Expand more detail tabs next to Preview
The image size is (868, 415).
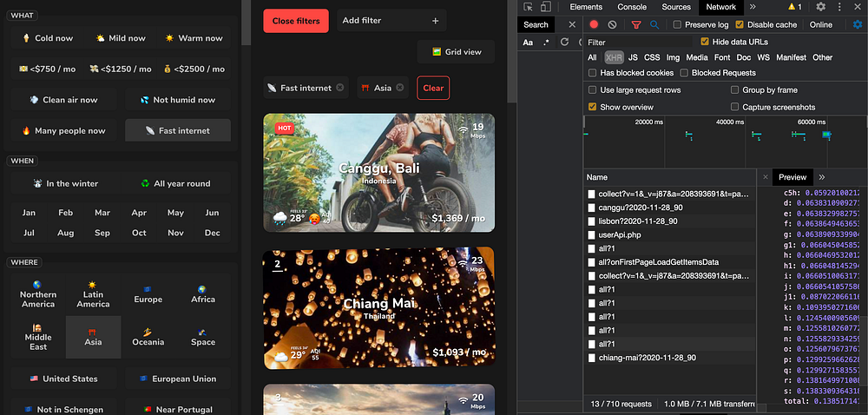822,177
